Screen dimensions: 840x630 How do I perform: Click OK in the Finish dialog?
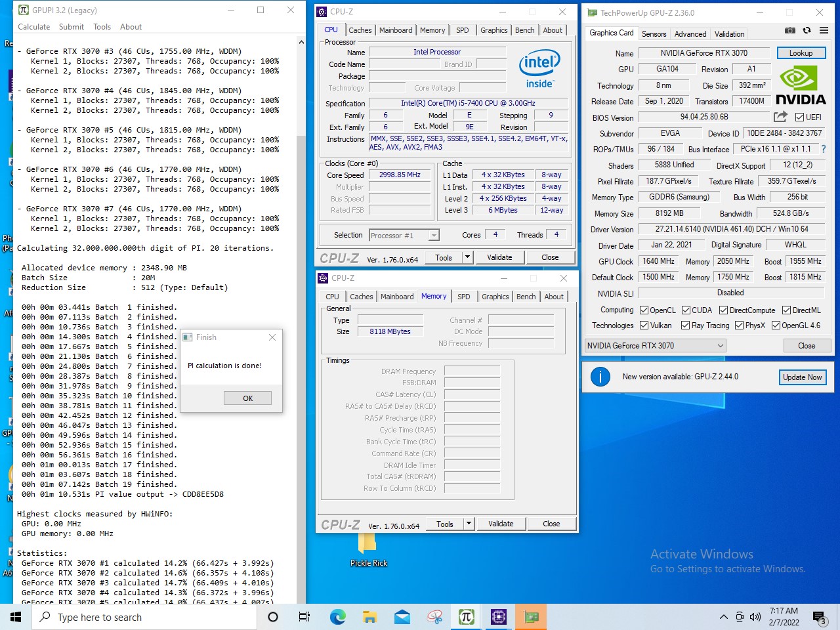pos(247,398)
